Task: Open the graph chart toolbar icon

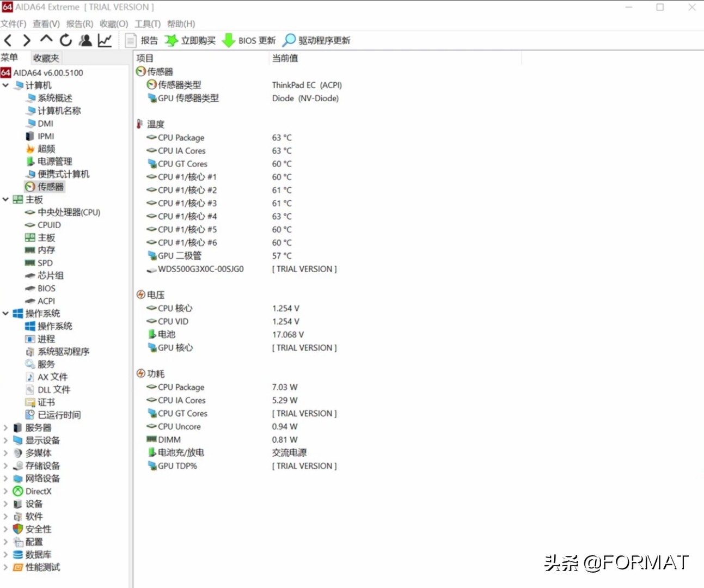Action: tap(105, 40)
